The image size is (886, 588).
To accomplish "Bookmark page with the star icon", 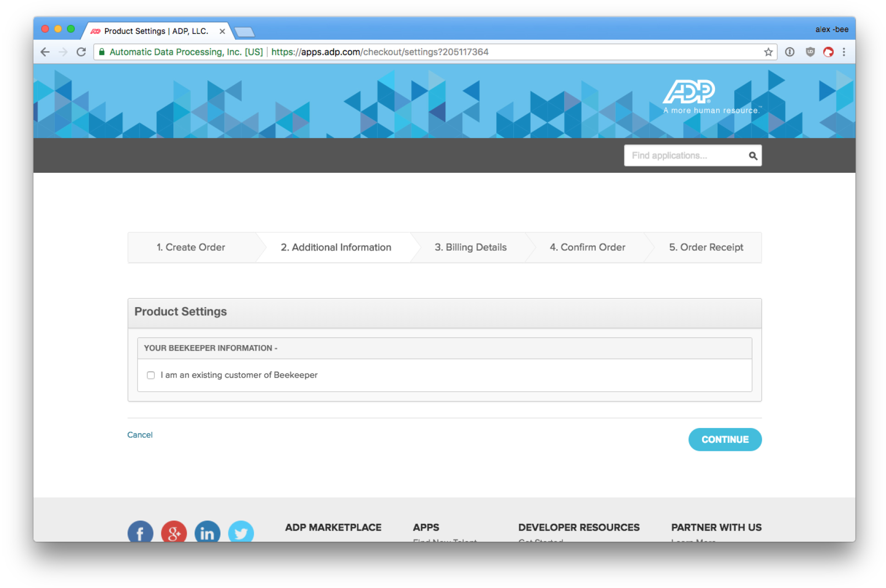I will 768,52.
